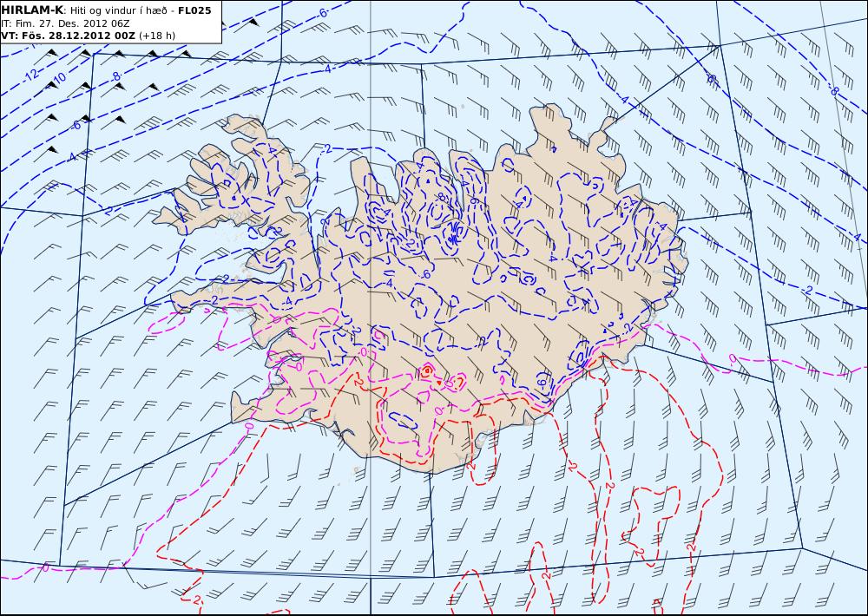Click the -10 isotherm contour label

(x=58, y=77)
